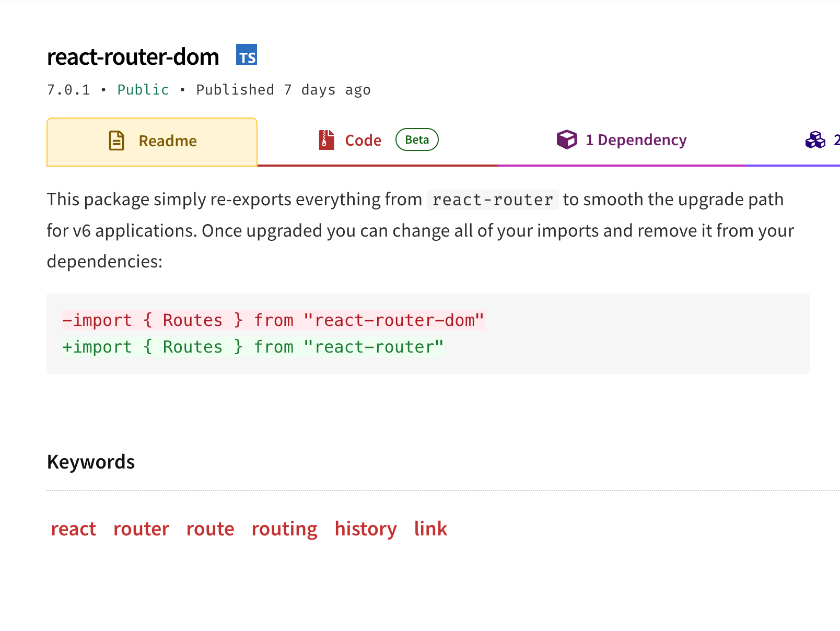Open the route keyword link
Screen dimensions: 840x631
point(210,529)
